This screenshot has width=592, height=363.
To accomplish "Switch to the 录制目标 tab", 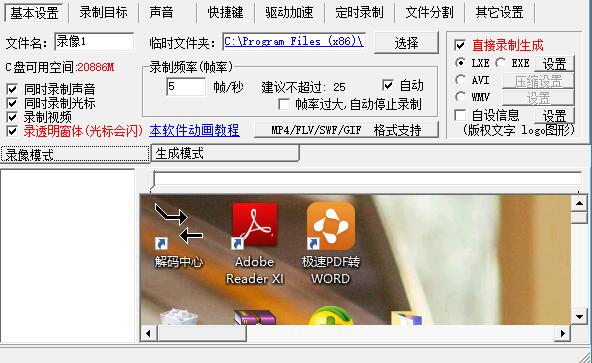I will point(103,12).
